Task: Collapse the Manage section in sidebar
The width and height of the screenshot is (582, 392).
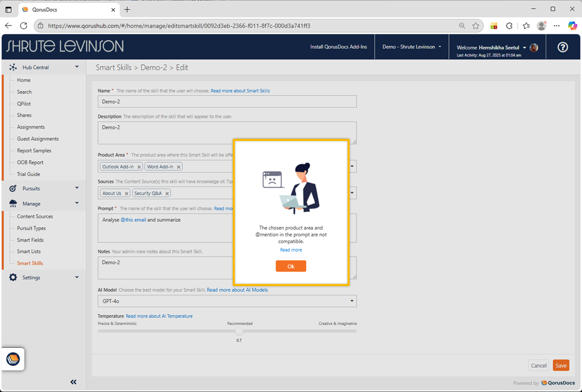Action: point(76,203)
